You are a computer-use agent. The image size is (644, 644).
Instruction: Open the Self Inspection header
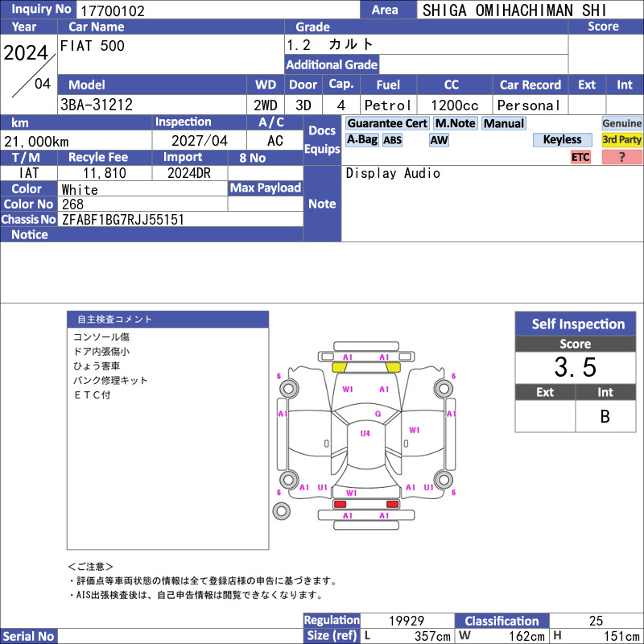tap(576, 324)
